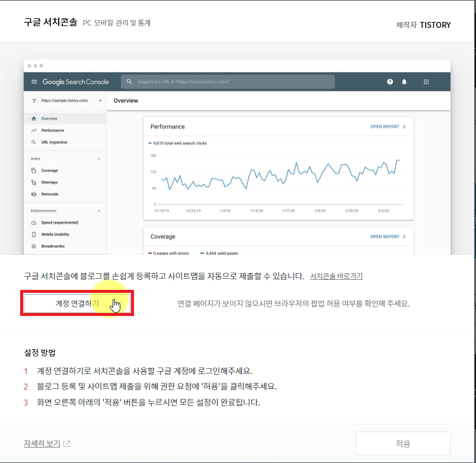Click the 설정 방법 heading

[40, 353]
